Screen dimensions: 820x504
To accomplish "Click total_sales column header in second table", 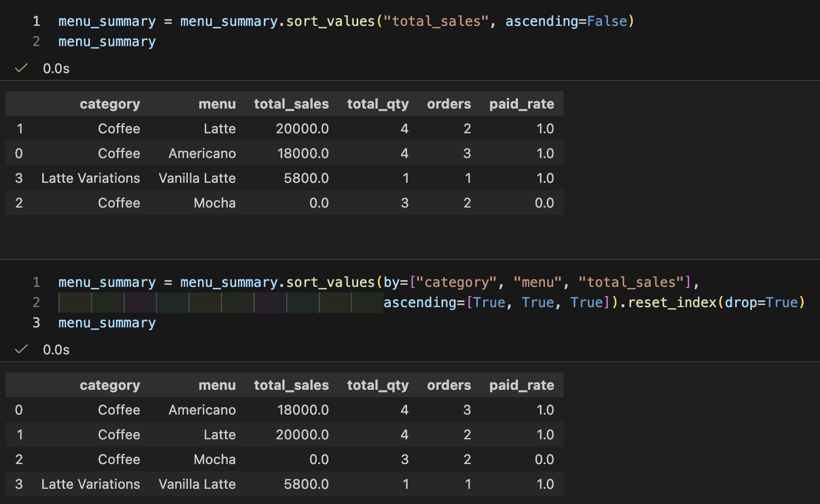I will point(291,385).
